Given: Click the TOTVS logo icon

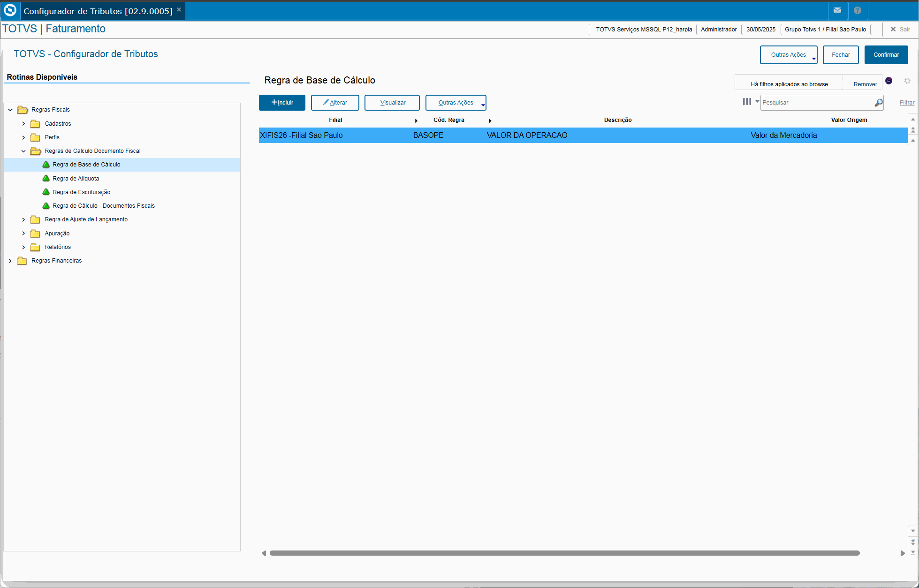Looking at the screenshot, I should [10, 10].
